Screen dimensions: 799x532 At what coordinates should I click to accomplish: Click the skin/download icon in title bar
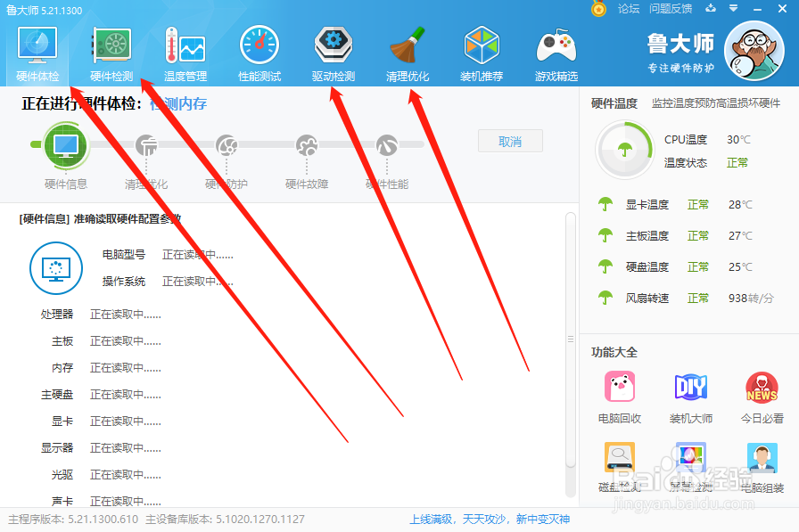pos(711,8)
